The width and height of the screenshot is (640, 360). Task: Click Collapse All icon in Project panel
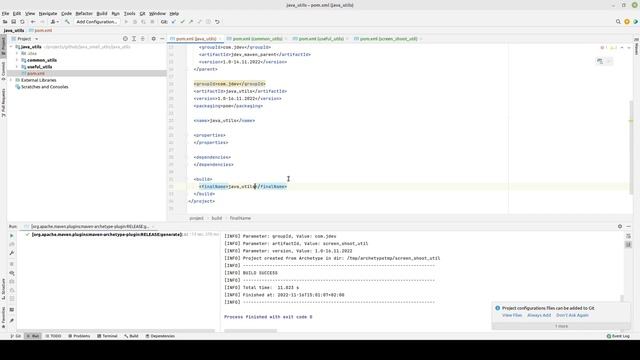click(x=142, y=39)
